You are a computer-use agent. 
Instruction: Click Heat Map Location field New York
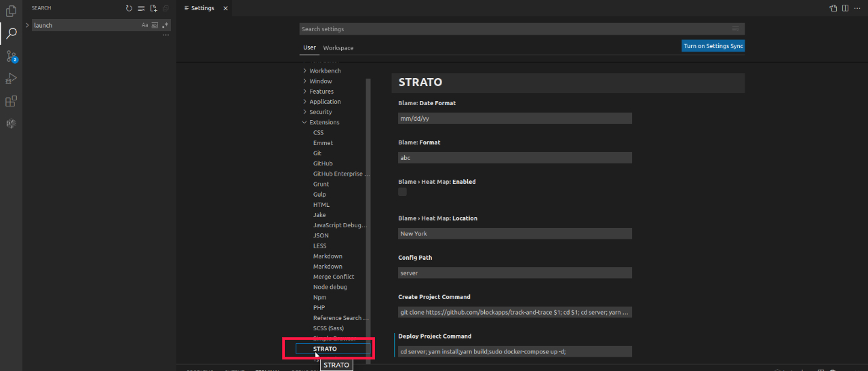click(515, 233)
